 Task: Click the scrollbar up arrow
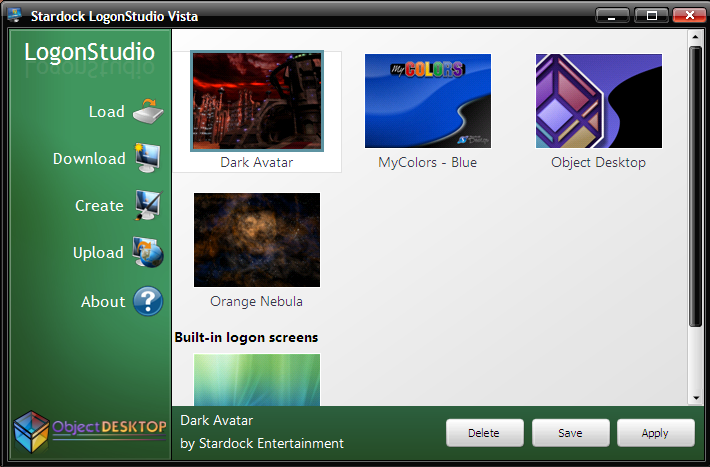tap(695, 37)
